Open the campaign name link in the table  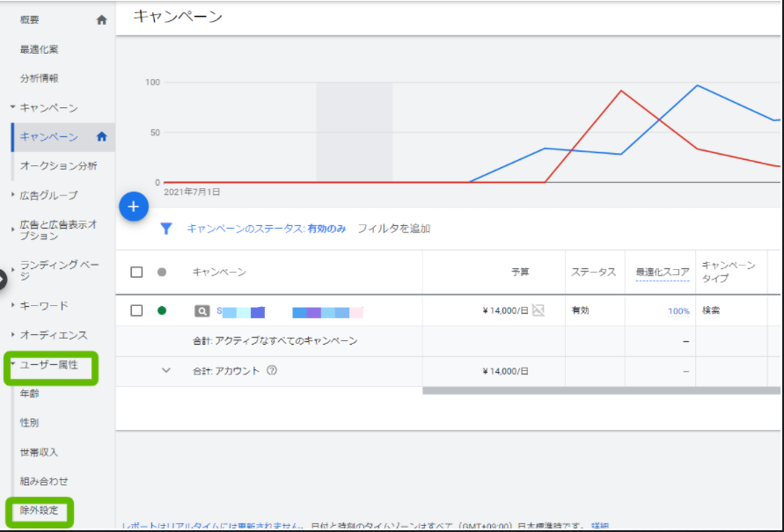point(290,312)
